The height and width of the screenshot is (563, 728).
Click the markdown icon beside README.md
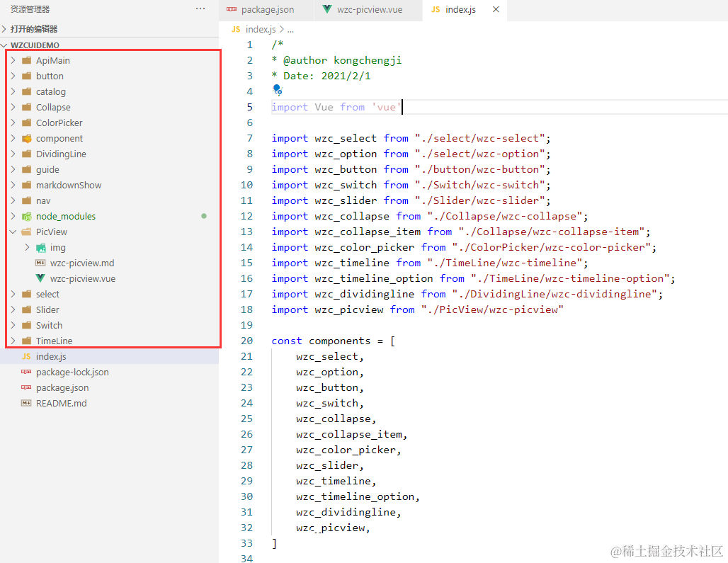(26, 403)
